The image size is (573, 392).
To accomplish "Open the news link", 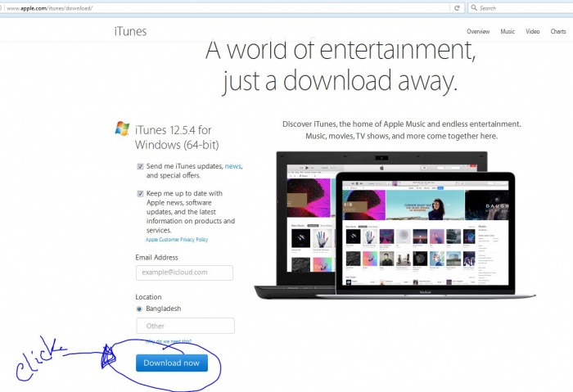I will point(232,166).
